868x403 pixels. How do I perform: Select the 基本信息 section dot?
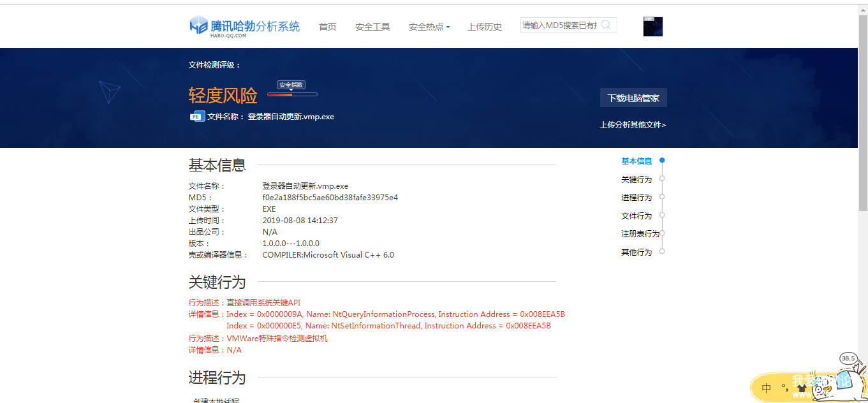[x=662, y=161]
